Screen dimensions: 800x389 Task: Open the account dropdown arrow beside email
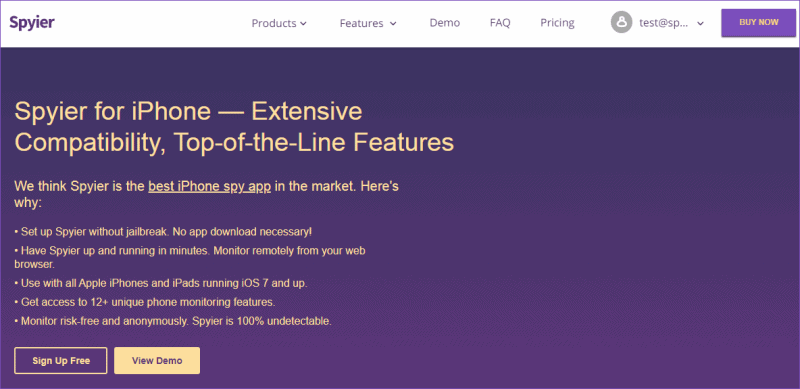coord(701,23)
